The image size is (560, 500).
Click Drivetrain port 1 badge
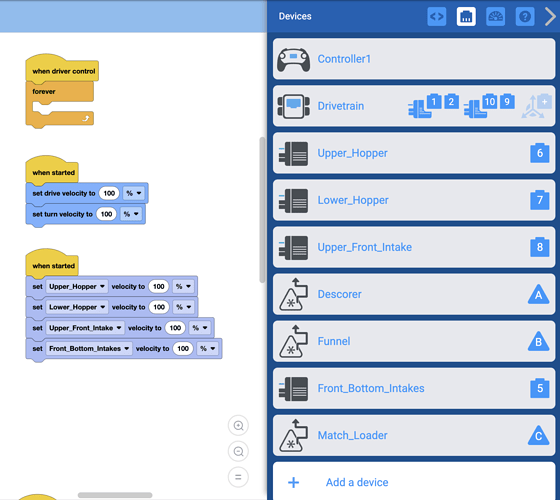pyautogui.click(x=434, y=102)
